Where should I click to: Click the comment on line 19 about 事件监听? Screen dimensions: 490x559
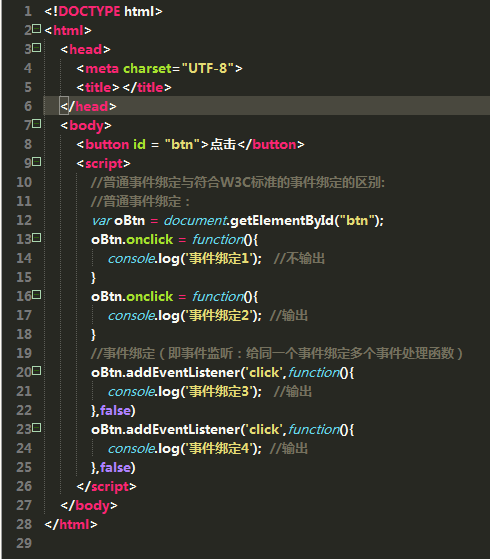tap(277, 353)
